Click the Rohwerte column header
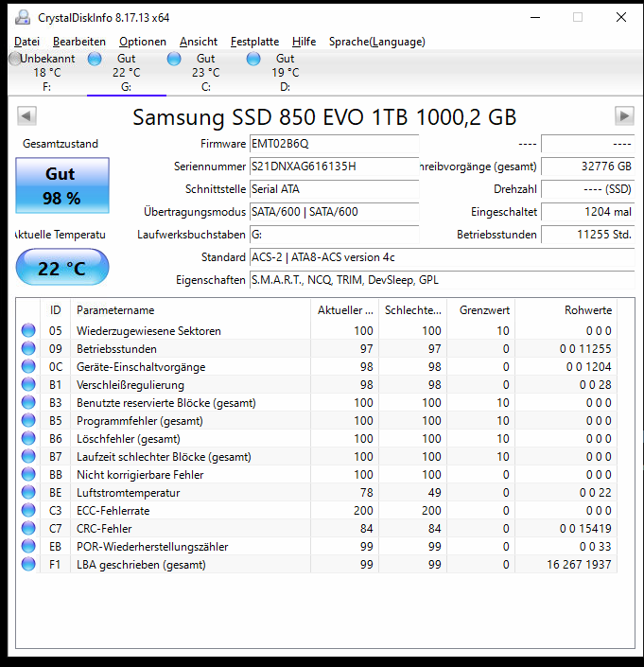644x667 pixels. pyautogui.click(x=566, y=310)
